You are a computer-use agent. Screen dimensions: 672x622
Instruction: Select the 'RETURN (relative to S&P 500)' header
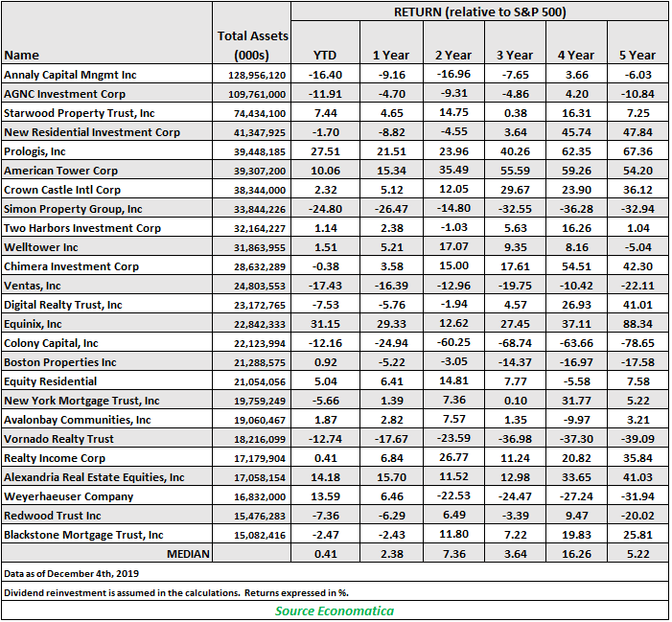coord(479,12)
